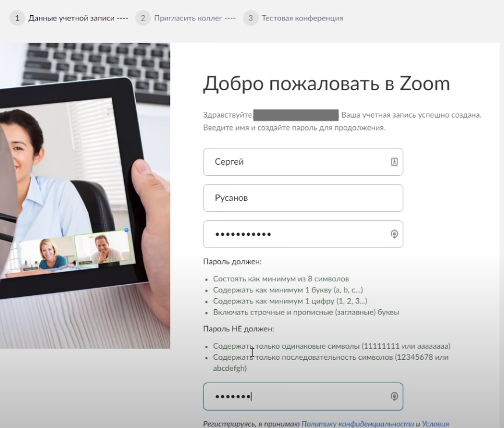Viewport: 504px width, 428px height.
Task: Open the "Политику конфиденциальности" link
Action: [x=357, y=424]
